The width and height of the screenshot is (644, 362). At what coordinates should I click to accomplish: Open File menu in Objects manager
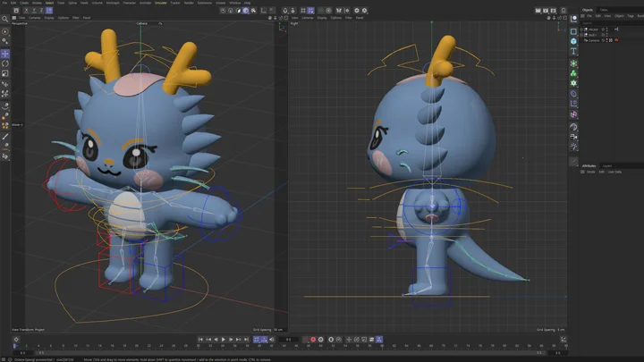click(x=589, y=15)
